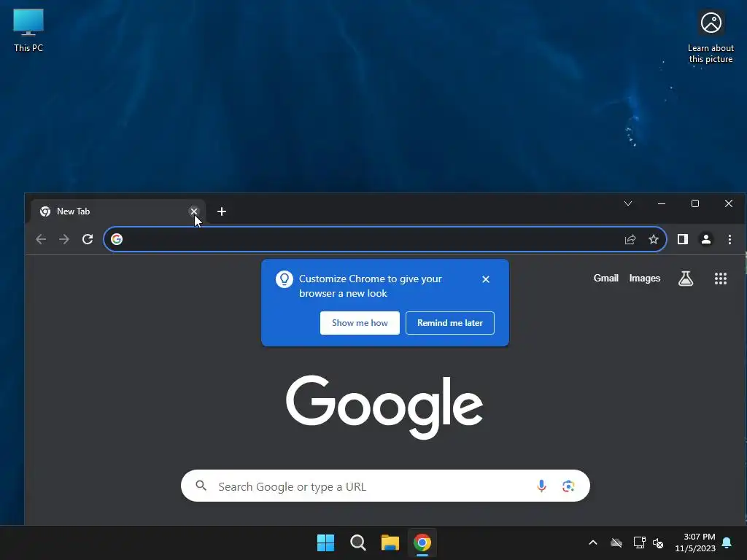
Task: Click the magnifier icon in search box
Action: tap(201, 486)
